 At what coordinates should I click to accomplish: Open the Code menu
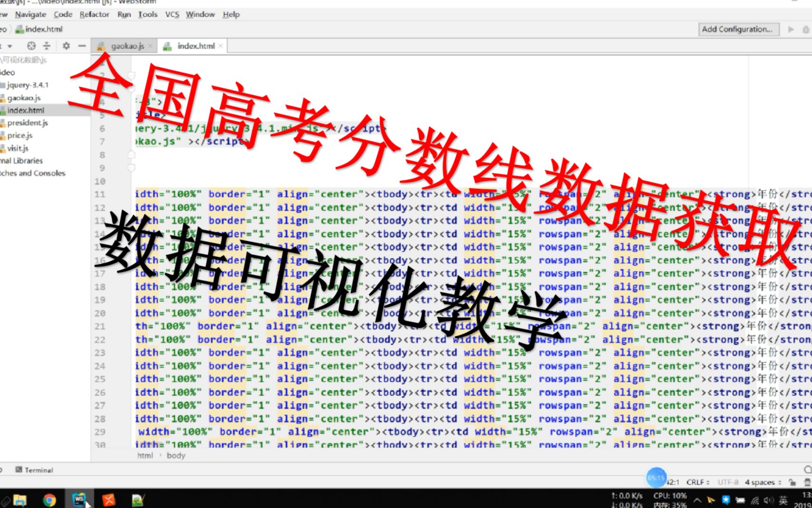(63, 14)
